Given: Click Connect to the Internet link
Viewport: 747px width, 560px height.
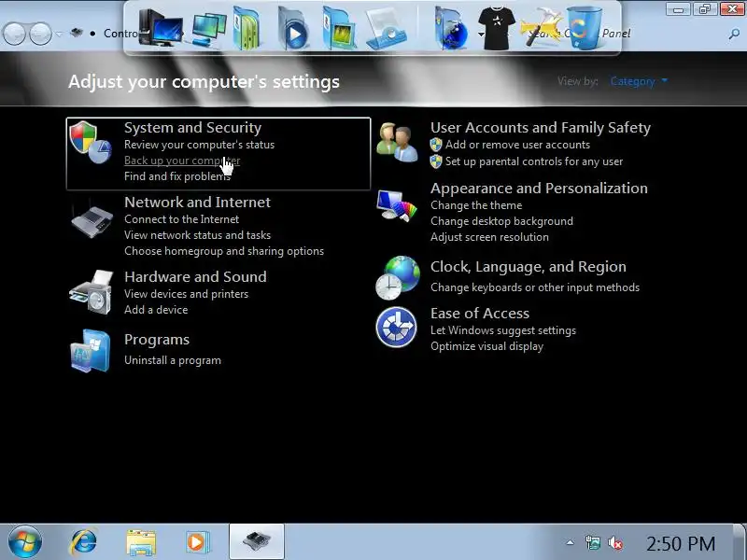Looking at the screenshot, I should click(181, 219).
